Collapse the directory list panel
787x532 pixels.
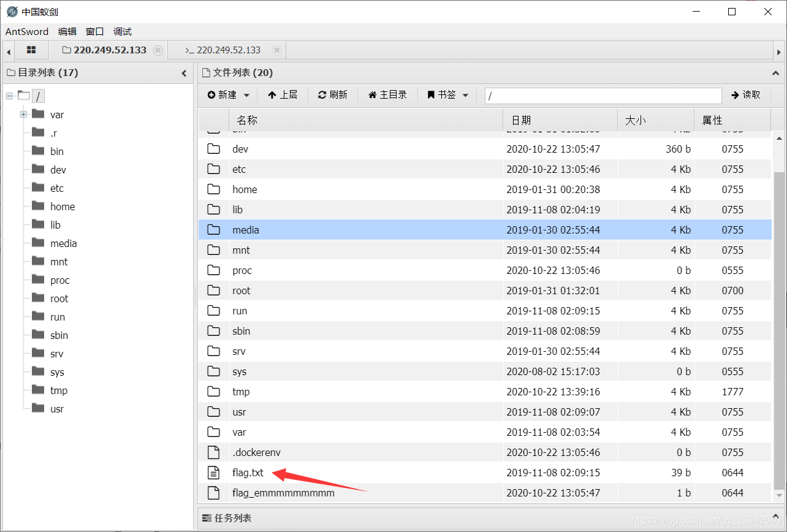184,73
